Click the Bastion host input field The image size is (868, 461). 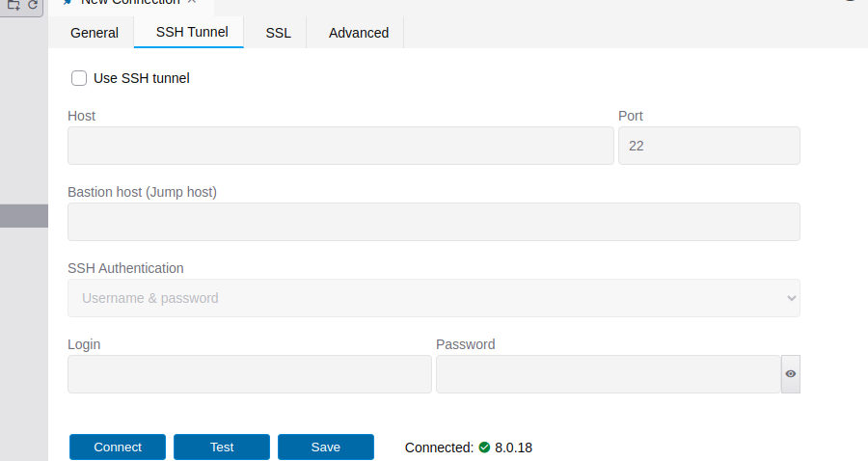click(434, 222)
